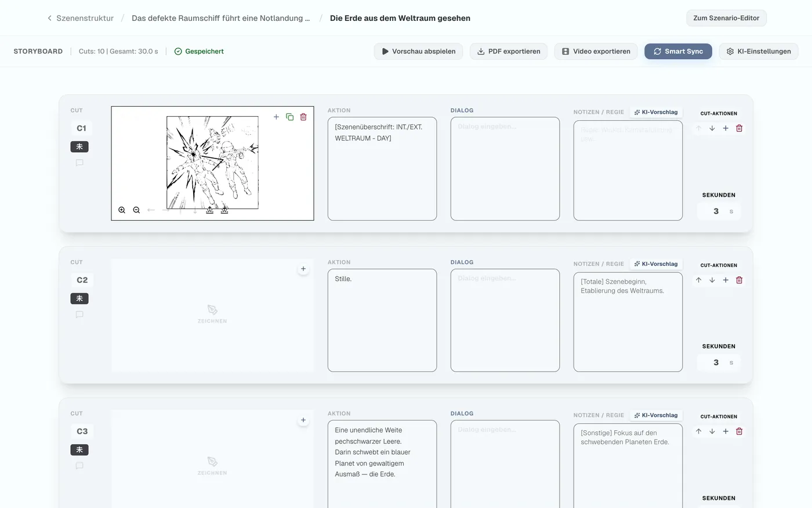
Task: Export storyboard as PDF
Action: coord(509,51)
